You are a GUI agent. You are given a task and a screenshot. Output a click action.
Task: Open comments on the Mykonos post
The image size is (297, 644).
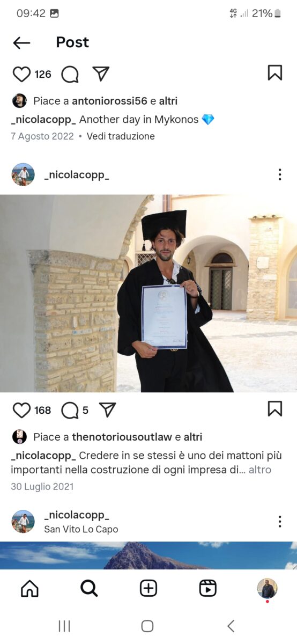[x=70, y=74]
